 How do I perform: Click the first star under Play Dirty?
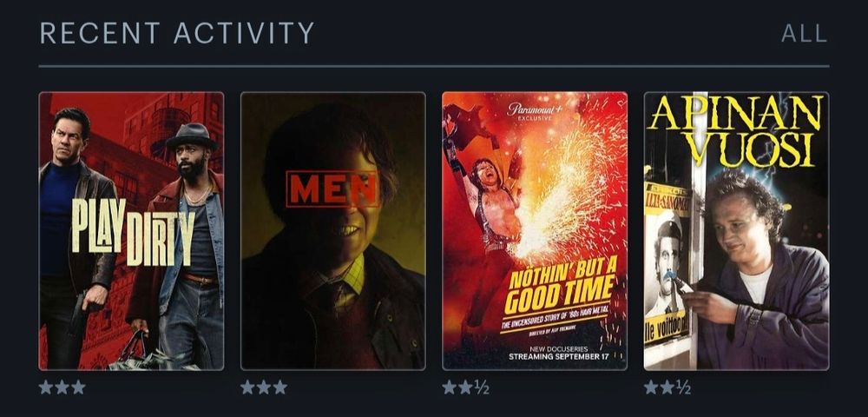[x=46, y=387]
